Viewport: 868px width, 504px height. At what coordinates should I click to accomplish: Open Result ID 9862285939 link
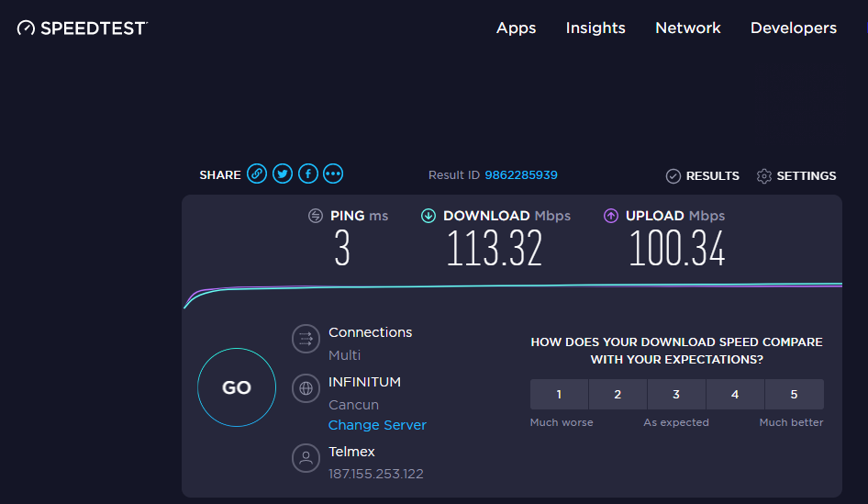point(520,175)
